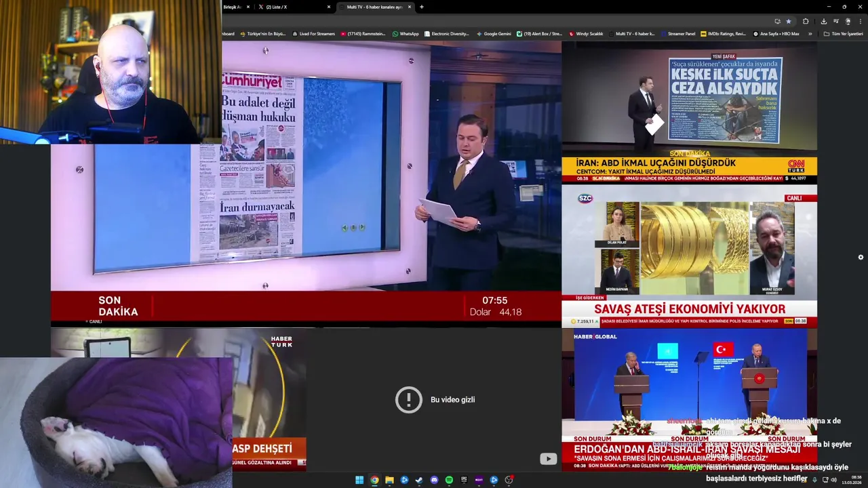Screen dimensions: 868x488
Task: Open the page settings gear icon
Action: [861, 258]
